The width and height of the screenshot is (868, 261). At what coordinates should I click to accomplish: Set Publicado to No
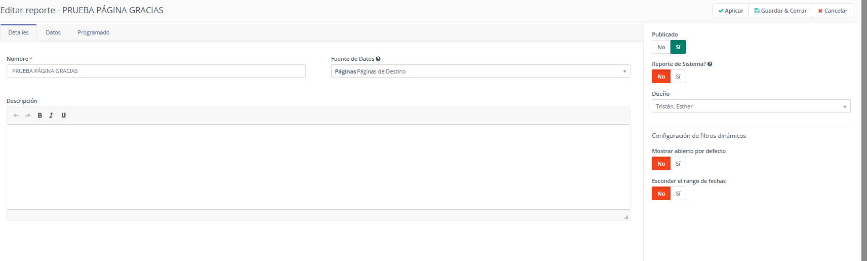tap(661, 47)
